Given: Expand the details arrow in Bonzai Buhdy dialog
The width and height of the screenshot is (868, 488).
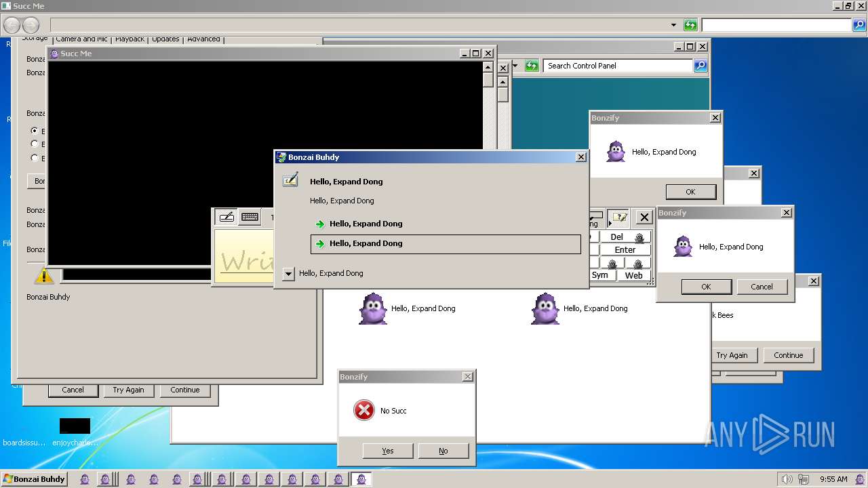Looking at the screenshot, I should coord(288,274).
